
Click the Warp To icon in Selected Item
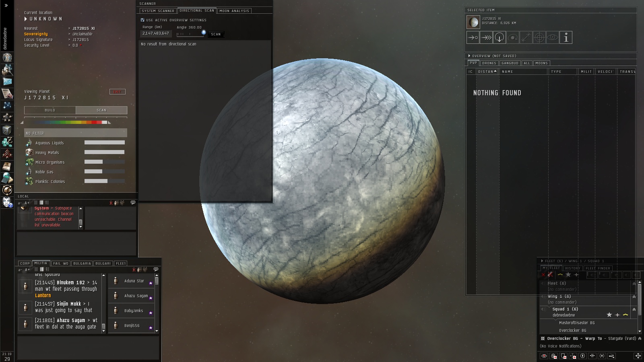[x=486, y=37]
